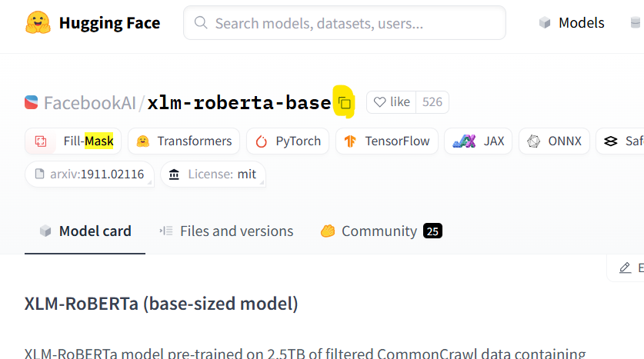Click the Hugging Face emoji logo

pyautogui.click(x=38, y=23)
